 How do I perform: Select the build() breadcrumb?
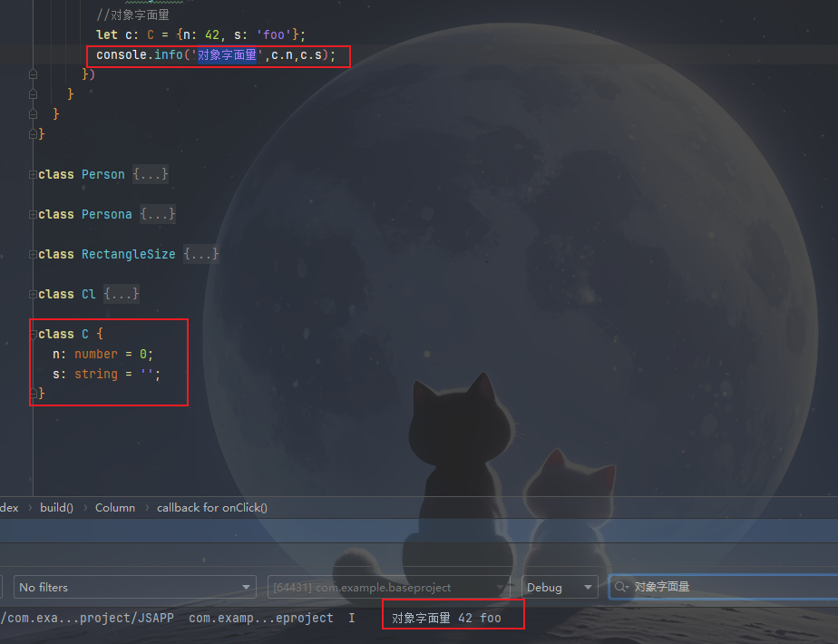tap(56, 508)
